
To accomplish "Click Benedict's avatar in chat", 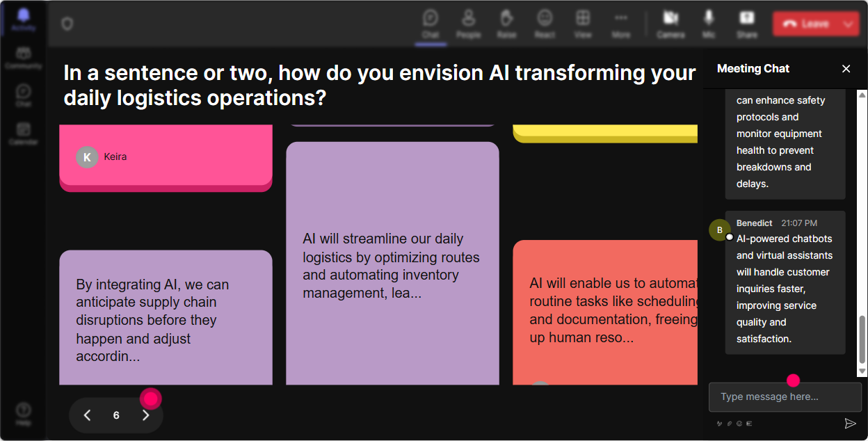I will 720,230.
